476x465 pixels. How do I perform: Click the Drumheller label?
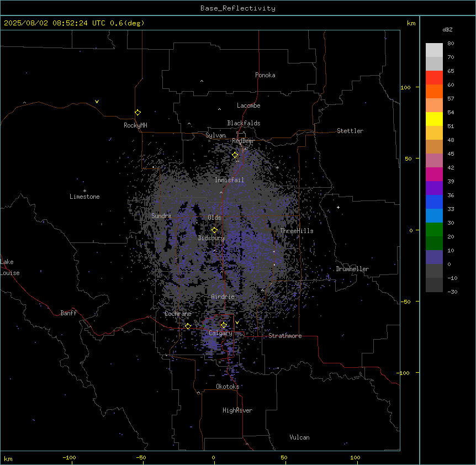pyautogui.click(x=352, y=269)
